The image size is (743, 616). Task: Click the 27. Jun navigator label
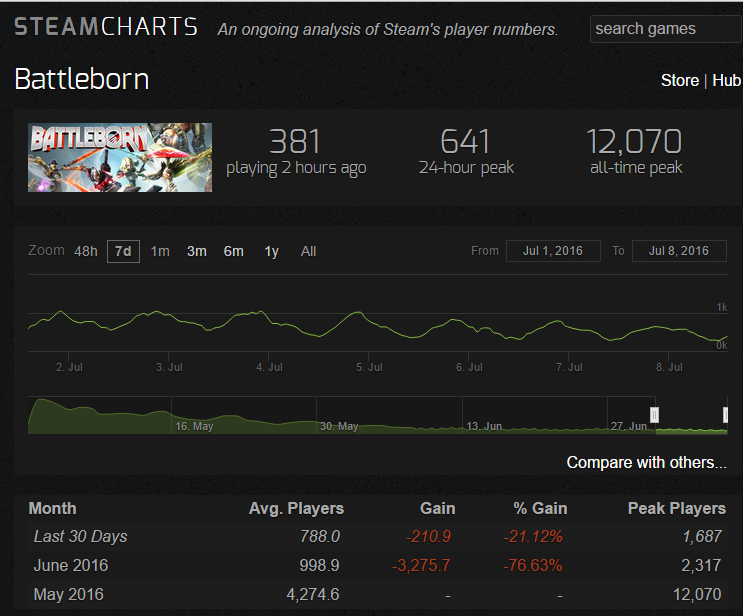[629, 426]
